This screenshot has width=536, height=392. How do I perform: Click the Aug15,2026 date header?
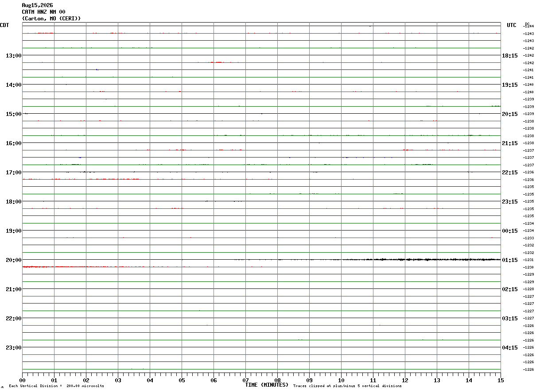point(37,5)
